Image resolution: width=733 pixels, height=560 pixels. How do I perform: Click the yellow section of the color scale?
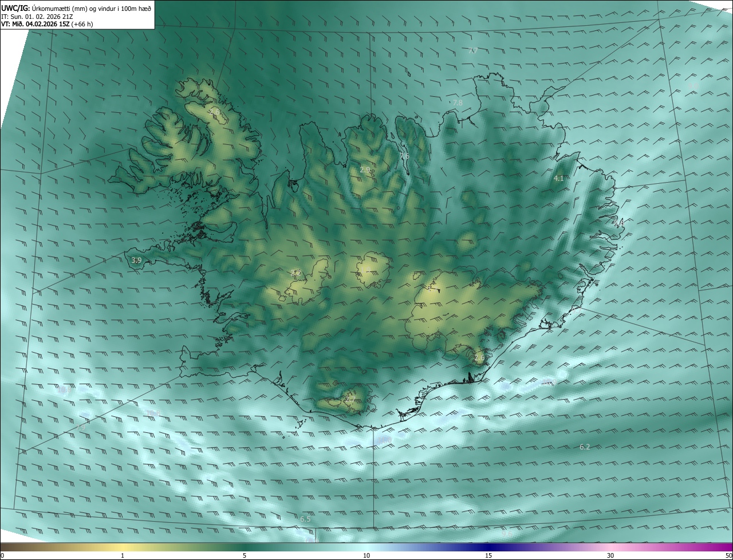click(x=123, y=547)
